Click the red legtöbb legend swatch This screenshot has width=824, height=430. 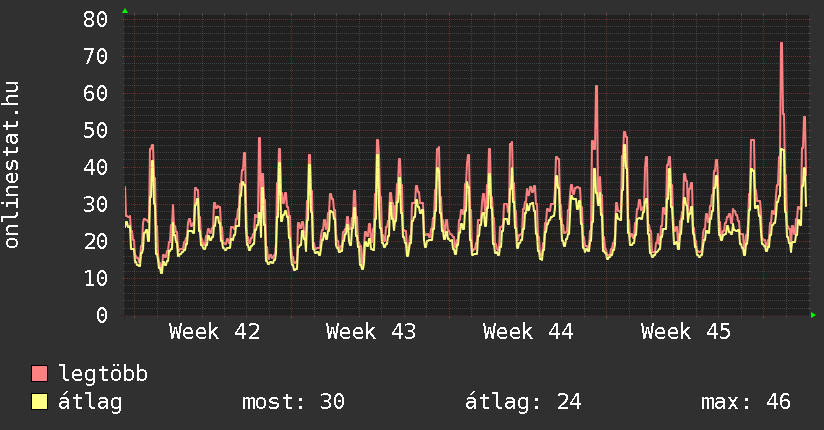40,374
